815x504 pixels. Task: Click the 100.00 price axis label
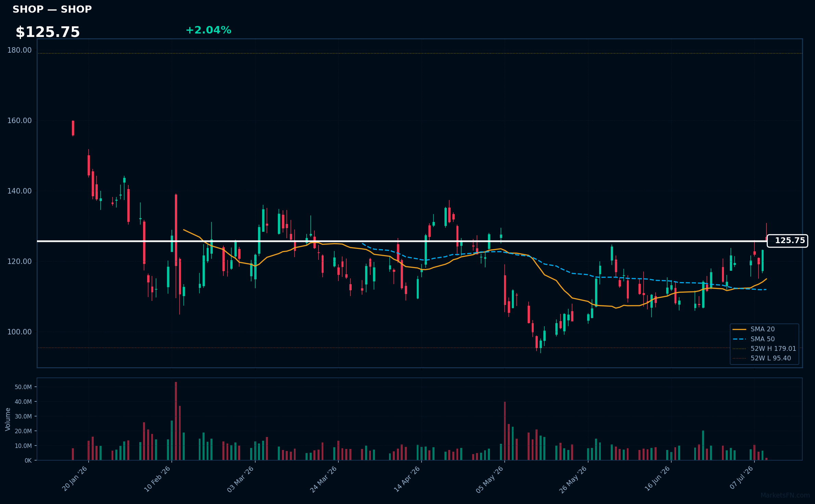click(20, 332)
